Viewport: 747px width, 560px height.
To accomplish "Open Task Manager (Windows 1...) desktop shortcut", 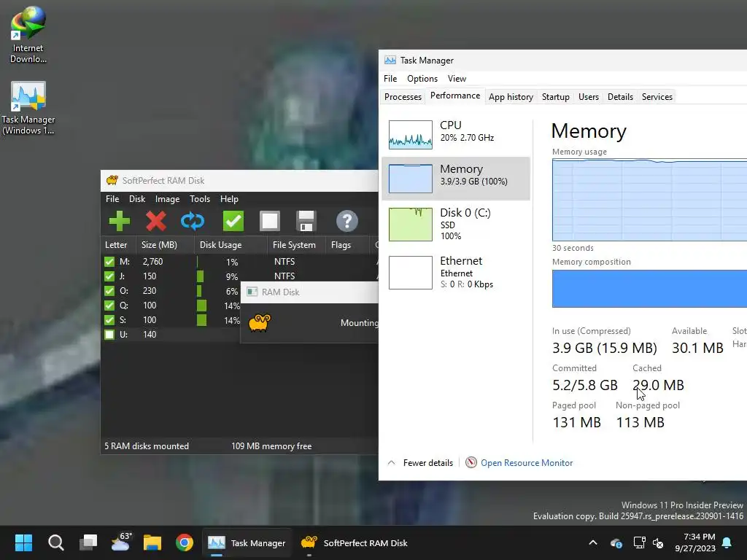I will coord(28,109).
